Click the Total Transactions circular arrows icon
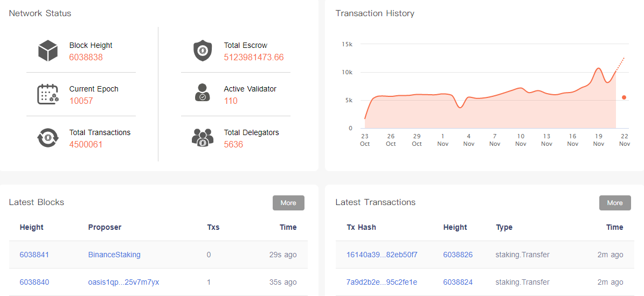 48,138
